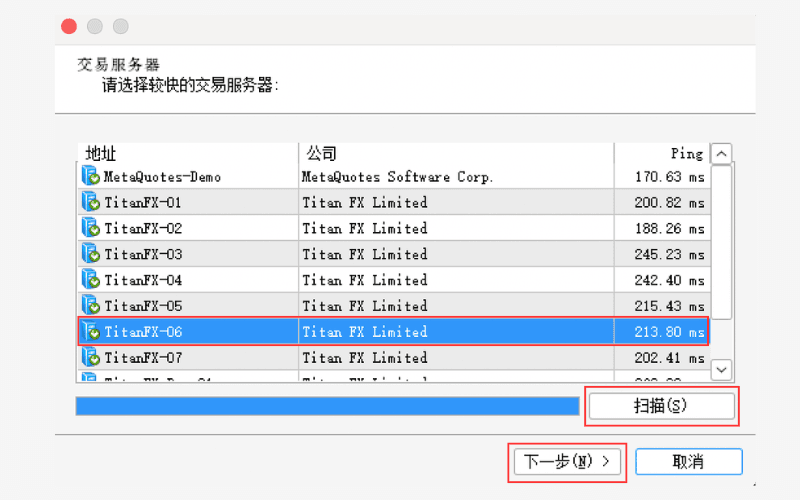Click the 170.63 ms ping value
The width and height of the screenshot is (800, 500).
click(669, 177)
